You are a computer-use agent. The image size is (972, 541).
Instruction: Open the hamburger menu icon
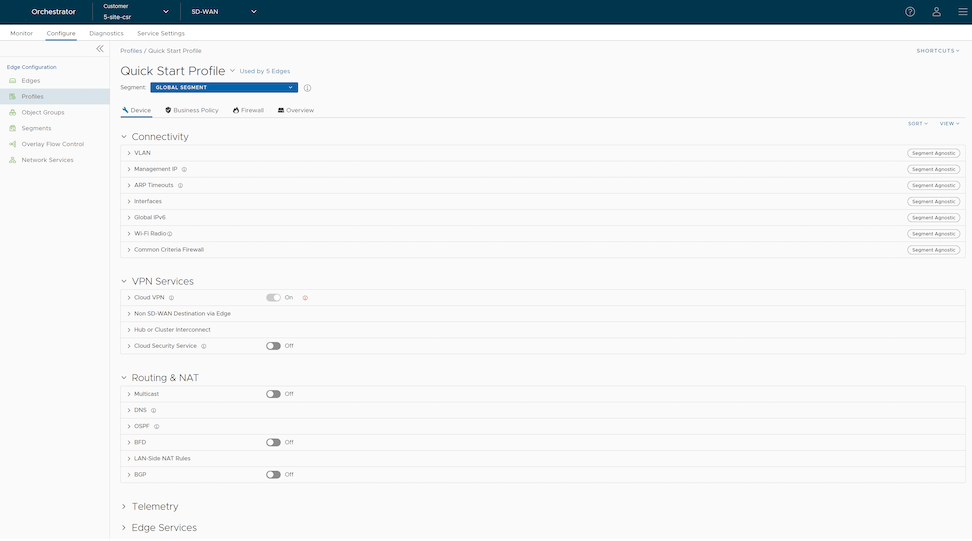962,12
